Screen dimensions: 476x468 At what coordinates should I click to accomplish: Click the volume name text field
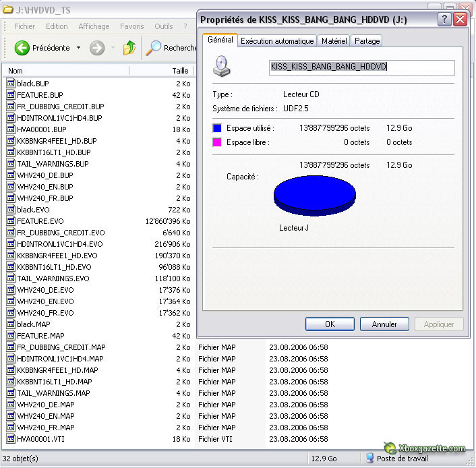pos(361,67)
